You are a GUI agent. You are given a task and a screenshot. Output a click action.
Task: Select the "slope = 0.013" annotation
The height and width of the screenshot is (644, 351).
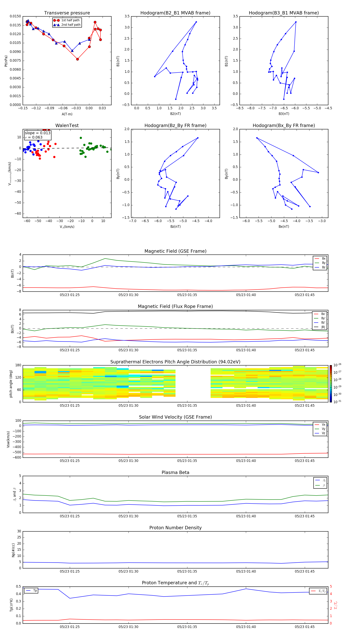(38, 133)
